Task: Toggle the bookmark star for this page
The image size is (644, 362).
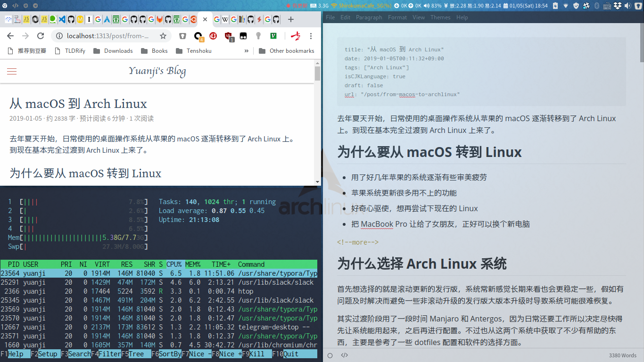Action: 163,36
